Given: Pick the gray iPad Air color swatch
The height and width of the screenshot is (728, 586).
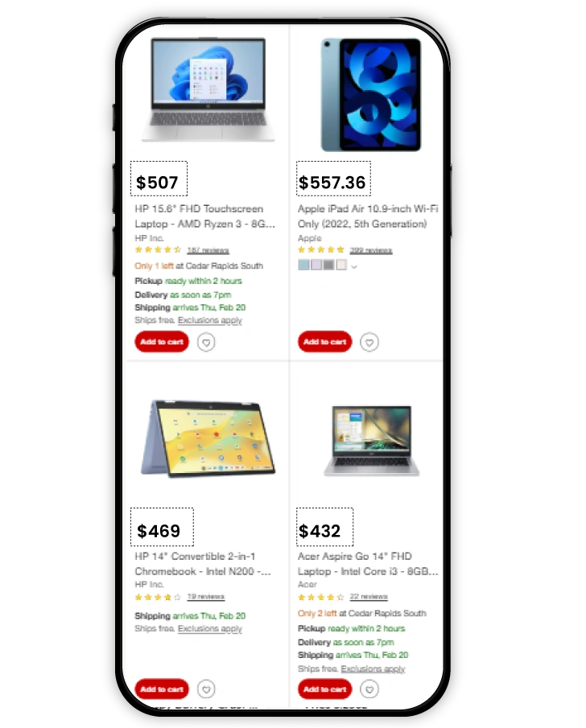Looking at the screenshot, I should (x=328, y=265).
